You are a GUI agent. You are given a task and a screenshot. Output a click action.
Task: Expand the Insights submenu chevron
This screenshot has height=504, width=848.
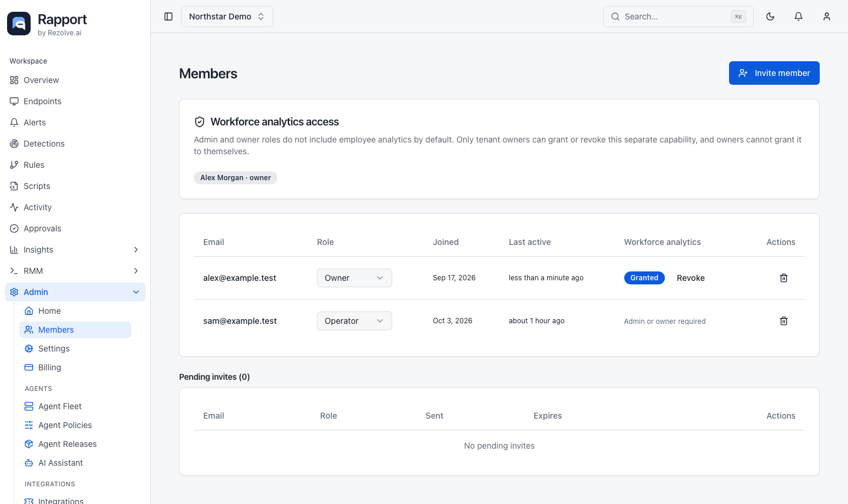coord(136,250)
